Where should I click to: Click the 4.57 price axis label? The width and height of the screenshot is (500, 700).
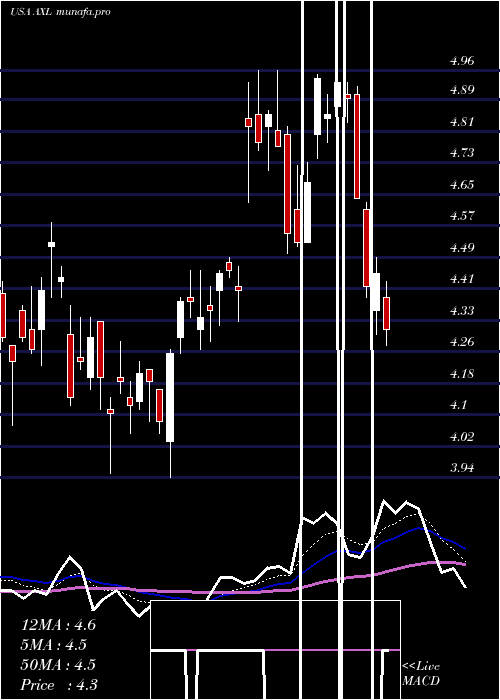pyautogui.click(x=462, y=216)
